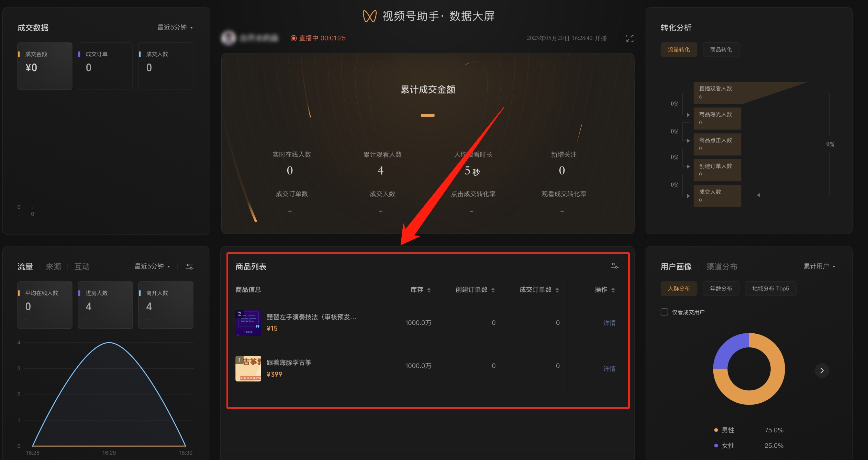This screenshot has height=460, width=868.
Task: Open 详情 link for 跟着海豚学古筝
Action: [x=609, y=369]
